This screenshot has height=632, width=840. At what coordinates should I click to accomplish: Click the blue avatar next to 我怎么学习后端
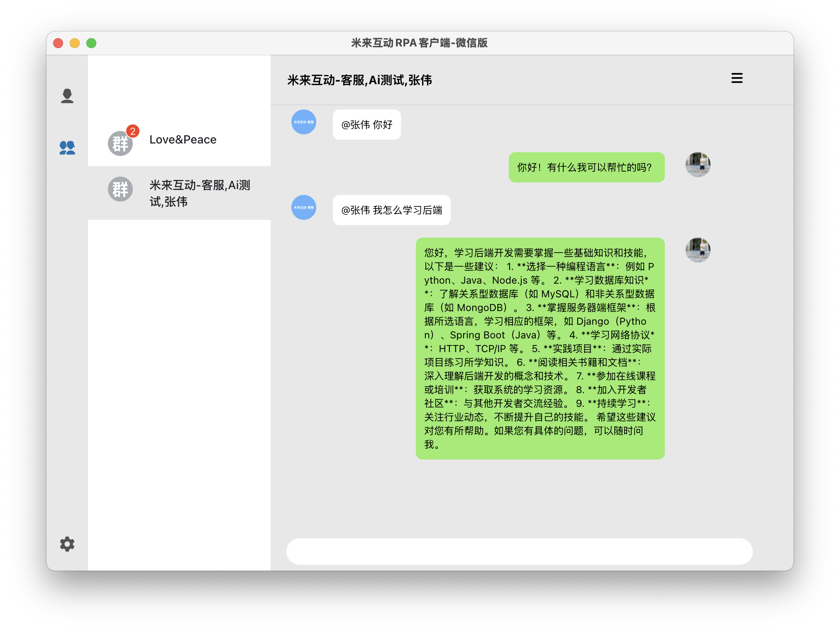coord(303,208)
